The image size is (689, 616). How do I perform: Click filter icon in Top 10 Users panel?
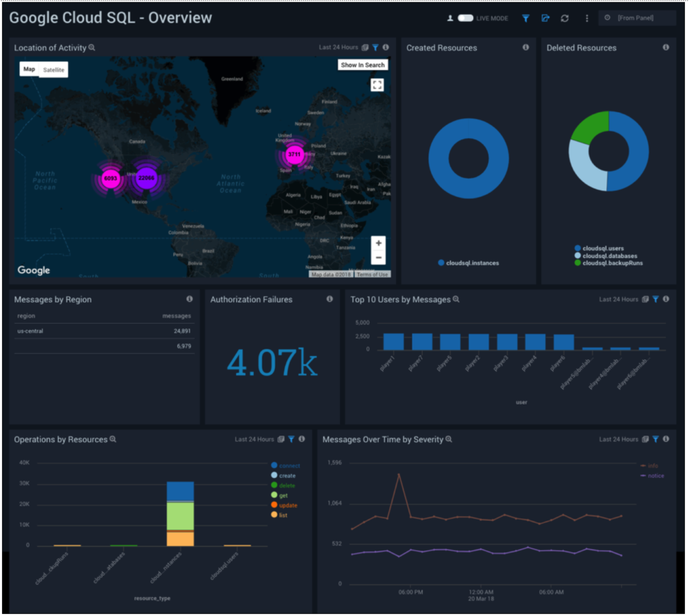(x=655, y=300)
